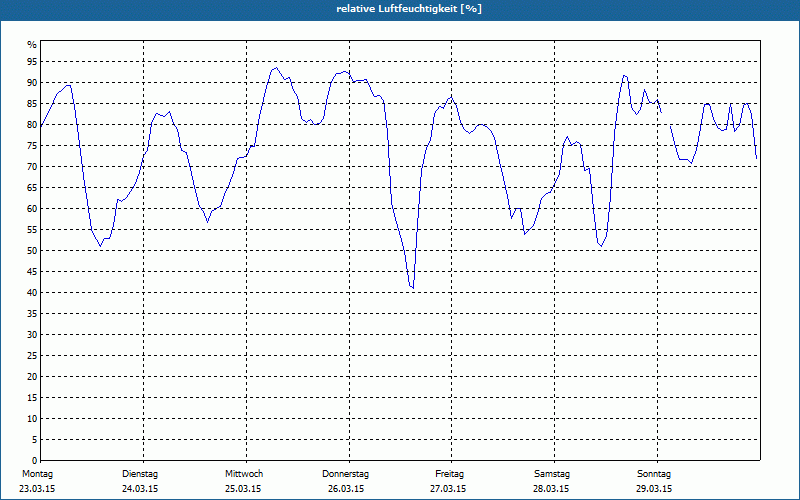The height and width of the screenshot is (500, 800).
Task: Select the 'Dienstag' day label
Action: pos(140,474)
